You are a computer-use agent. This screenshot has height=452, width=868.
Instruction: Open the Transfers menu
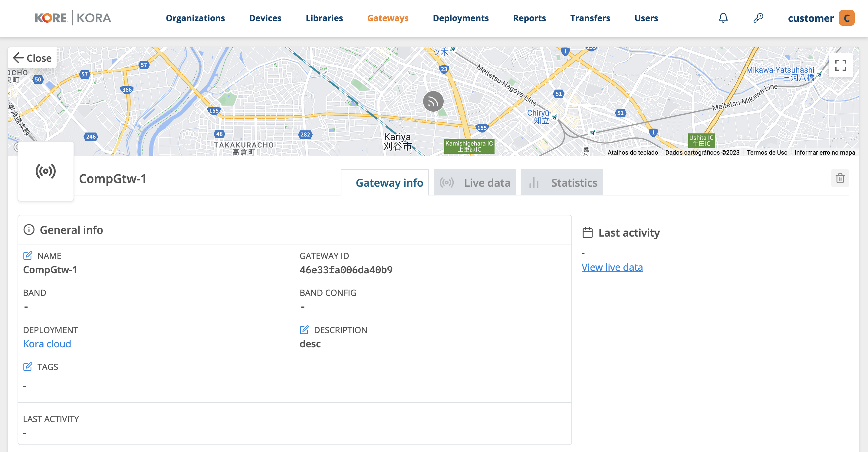click(x=590, y=18)
